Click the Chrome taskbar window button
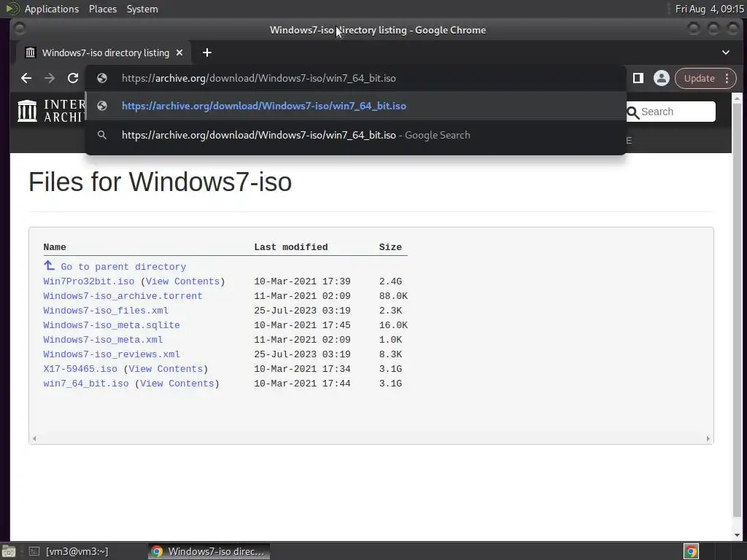 click(x=209, y=551)
